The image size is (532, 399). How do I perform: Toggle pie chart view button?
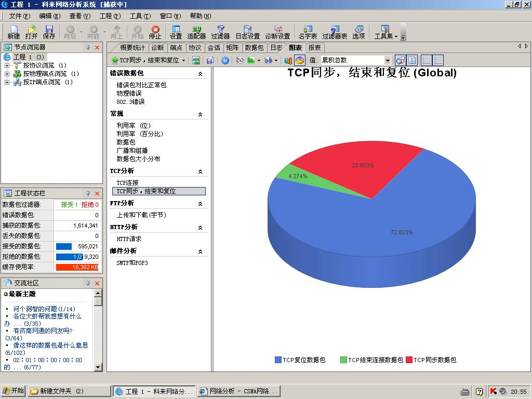coord(300,60)
